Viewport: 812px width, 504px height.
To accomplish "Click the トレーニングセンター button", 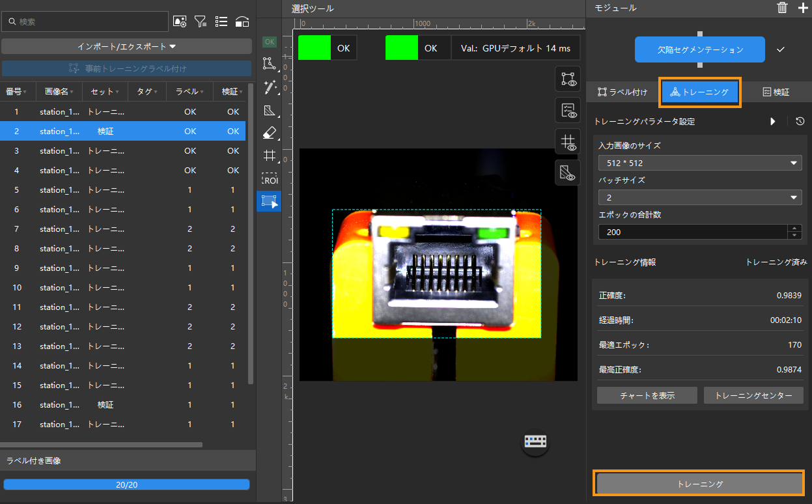I will click(753, 395).
